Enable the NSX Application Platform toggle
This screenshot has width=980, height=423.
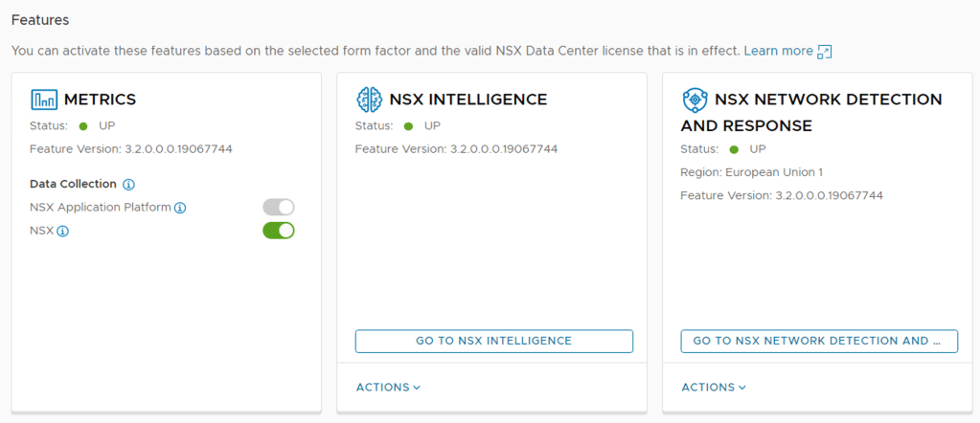tap(279, 207)
